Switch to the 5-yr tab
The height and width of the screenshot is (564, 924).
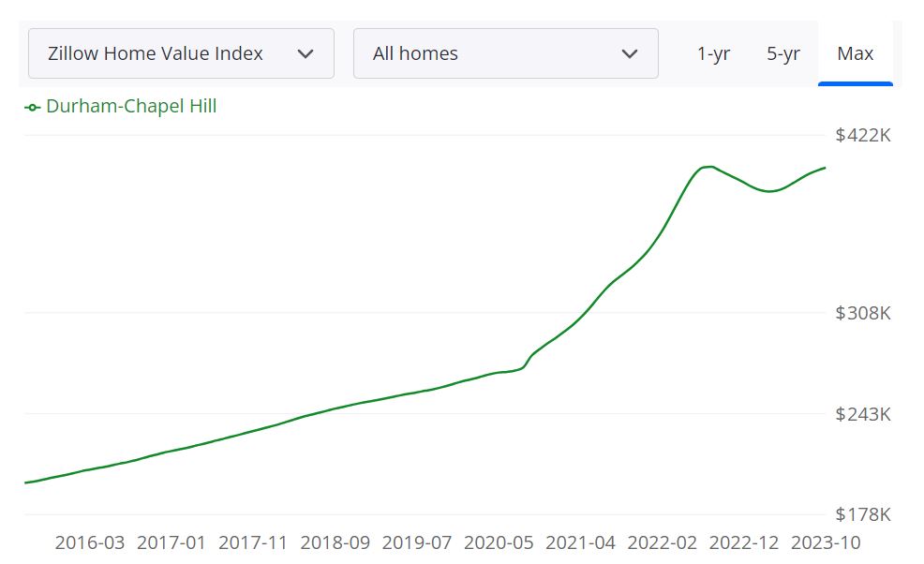click(x=784, y=53)
